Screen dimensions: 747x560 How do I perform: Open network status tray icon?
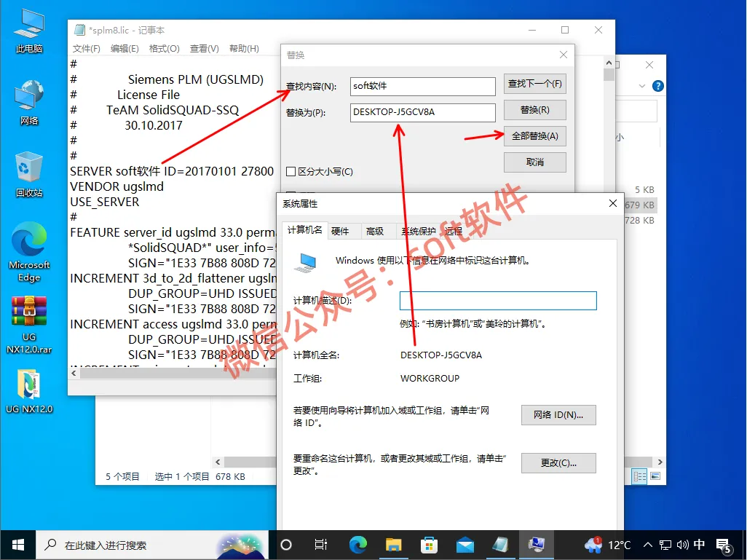[x=665, y=545]
